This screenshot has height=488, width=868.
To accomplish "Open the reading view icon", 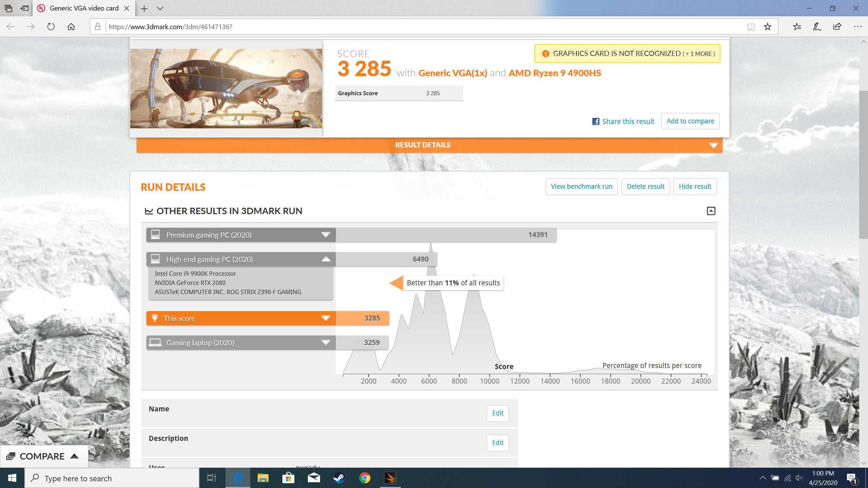I will [x=751, y=27].
